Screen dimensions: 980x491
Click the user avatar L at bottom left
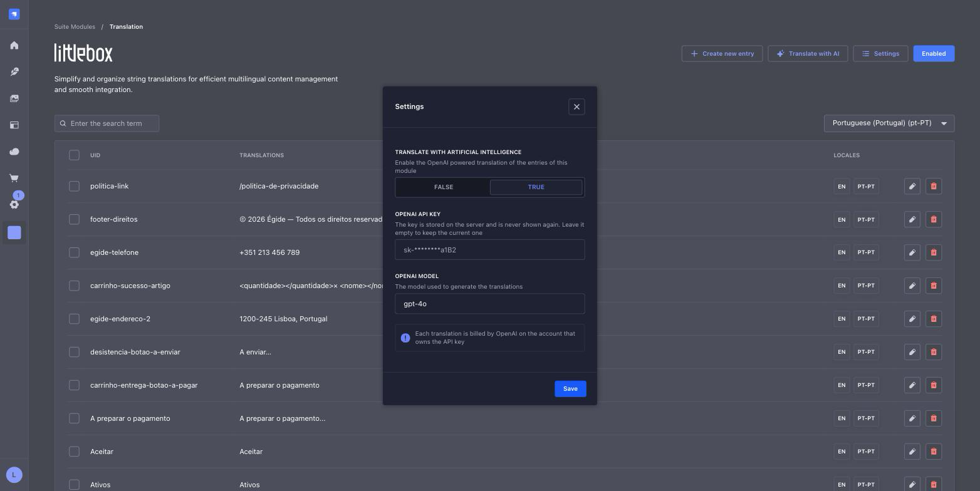(x=14, y=475)
